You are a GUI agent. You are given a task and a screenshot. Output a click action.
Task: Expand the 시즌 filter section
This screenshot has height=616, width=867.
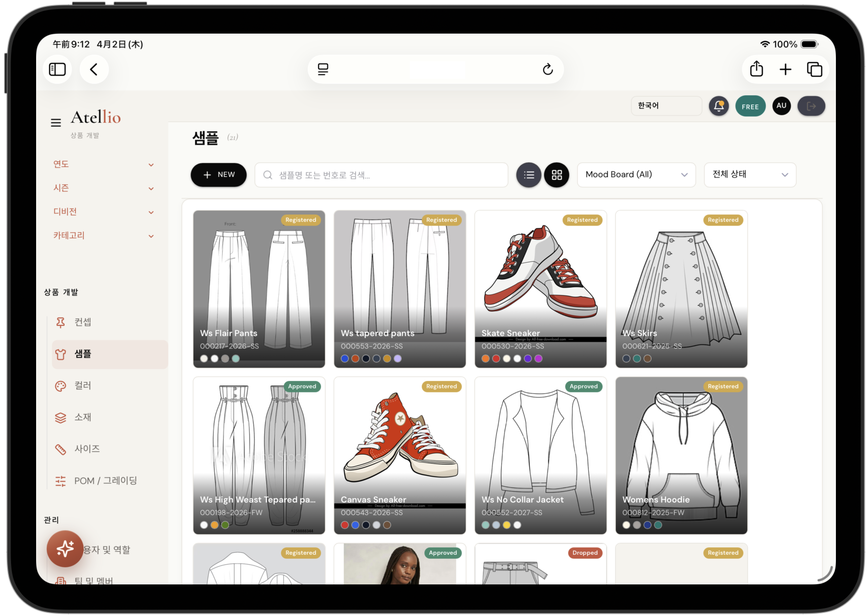(151, 188)
